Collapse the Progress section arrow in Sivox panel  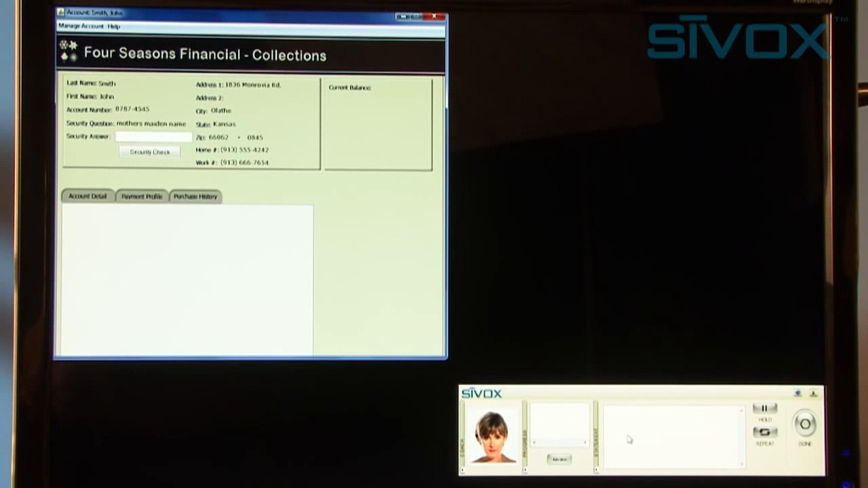[525, 469]
